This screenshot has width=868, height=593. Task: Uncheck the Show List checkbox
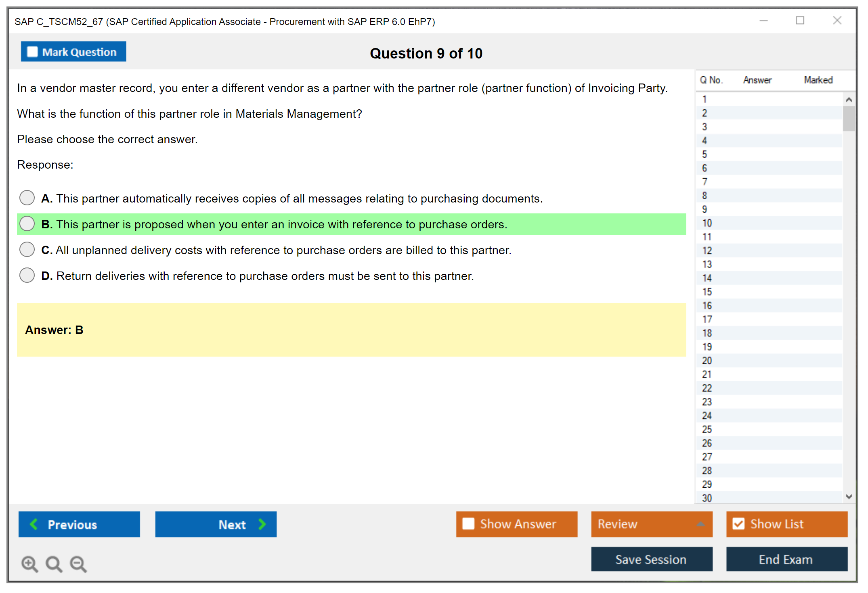coord(738,524)
